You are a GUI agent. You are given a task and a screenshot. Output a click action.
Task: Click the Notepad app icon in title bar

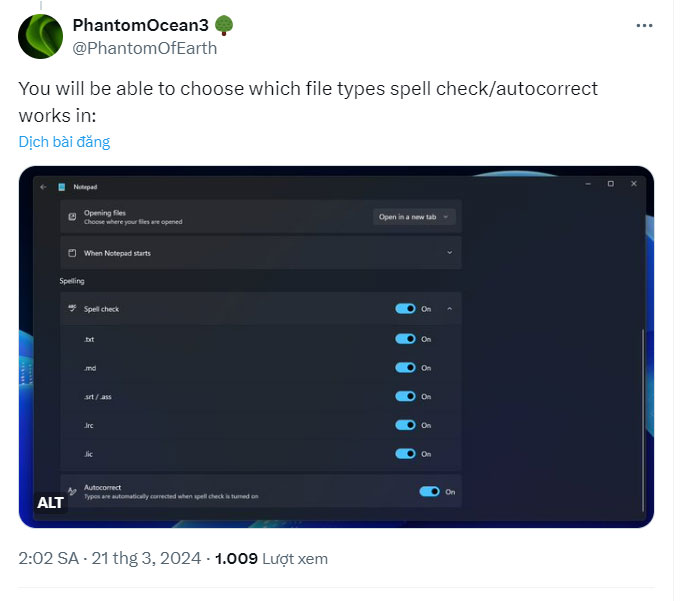pyautogui.click(x=61, y=187)
